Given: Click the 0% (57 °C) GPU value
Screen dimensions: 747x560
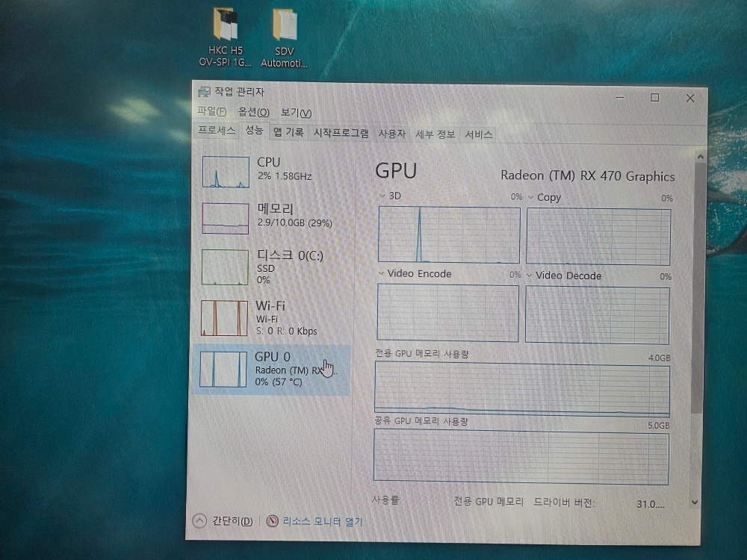Looking at the screenshot, I should pos(279,382).
